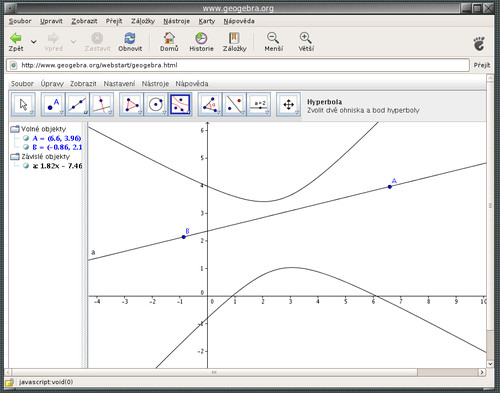Click the URL address field

click(238, 65)
